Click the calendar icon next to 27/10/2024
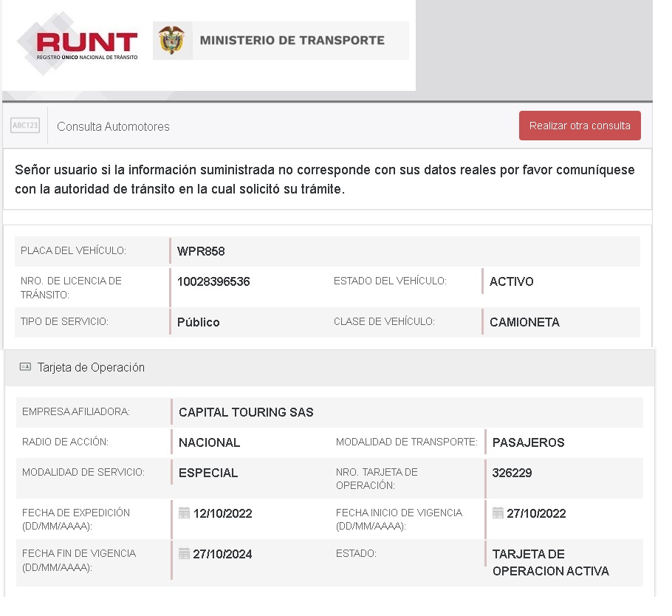Screen dimensions: 672x616 pos(184,554)
